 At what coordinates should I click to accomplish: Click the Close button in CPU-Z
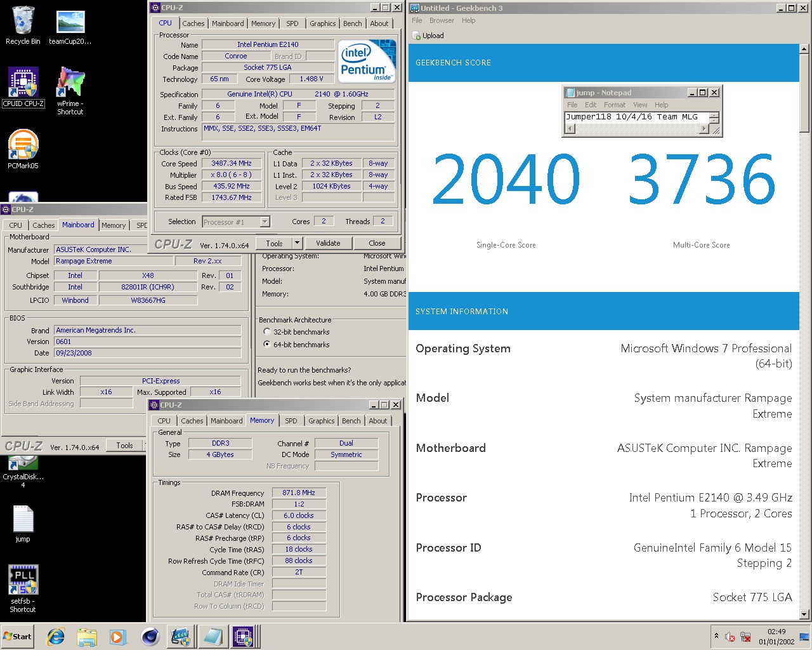377,243
